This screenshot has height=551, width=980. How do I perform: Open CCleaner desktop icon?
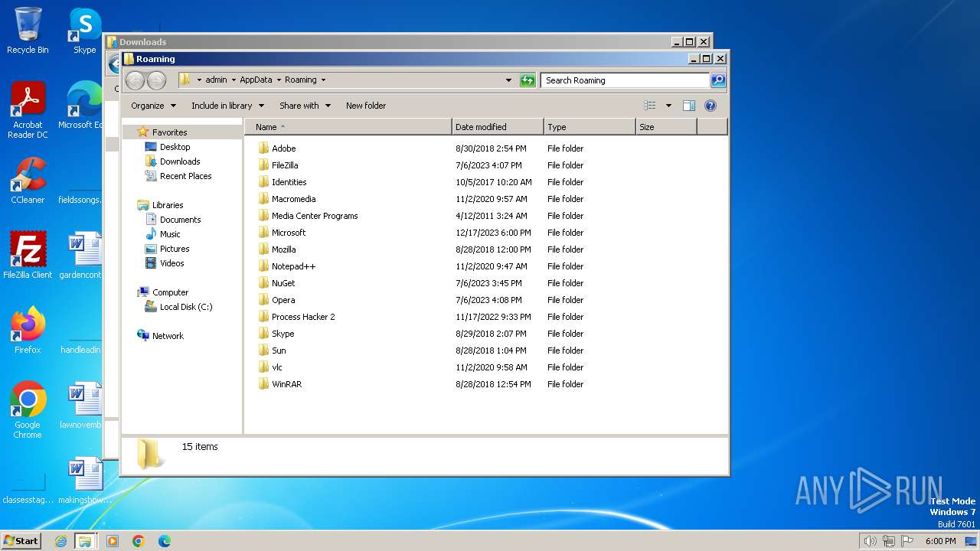coord(28,181)
